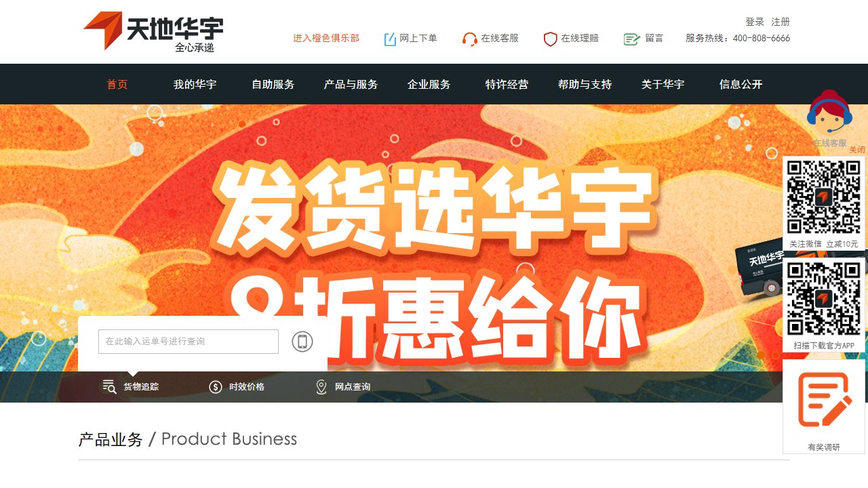Select the 时效价格 dollar icon tab
This screenshot has width=868, height=488.
216,387
